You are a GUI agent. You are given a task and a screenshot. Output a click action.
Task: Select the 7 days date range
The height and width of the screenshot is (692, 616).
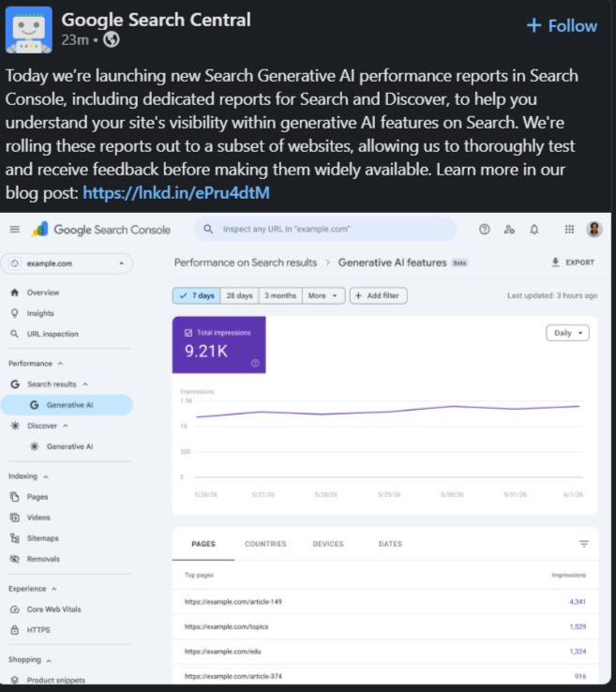[197, 295]
